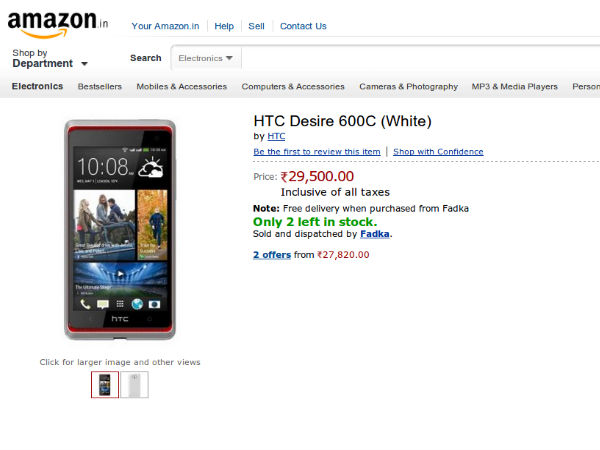Open the Shop with Confidence link
Screen dimensions: 600x450
[438, 152]
